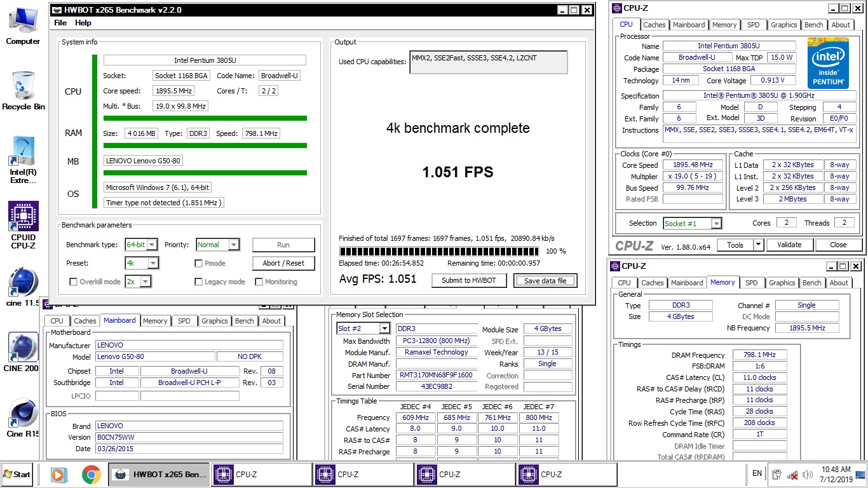Click the Validate button in CPU-Z
Viewport: 868px width, 488px height.
pos(789,245)
